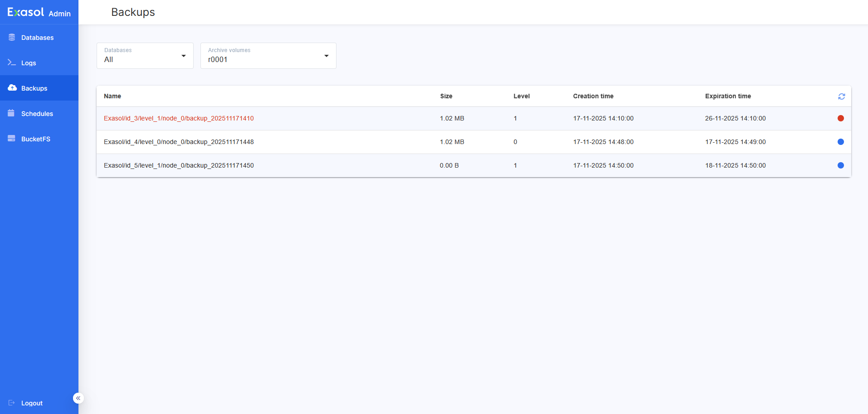Click the Logout door icon
This screenshot has height=414, width=868.
point(12,403)
